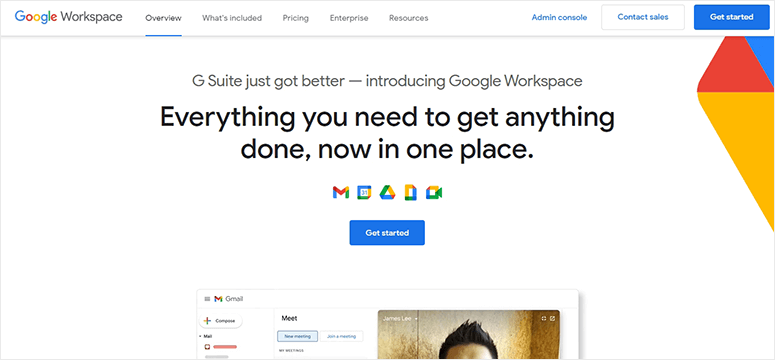Click the Contact sales button
This screenshot has width=775, height=360.
pos(643,17)
